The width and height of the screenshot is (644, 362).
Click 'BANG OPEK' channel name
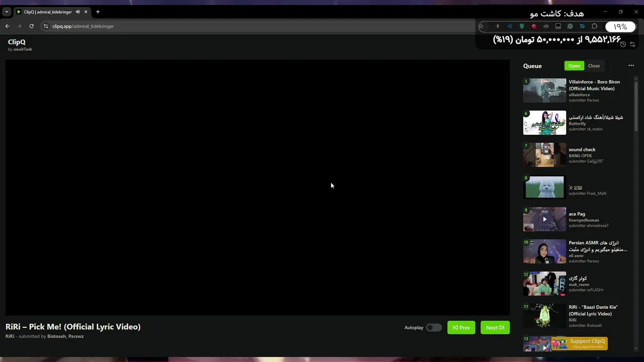pyautogui.click(x=581, y=156)
